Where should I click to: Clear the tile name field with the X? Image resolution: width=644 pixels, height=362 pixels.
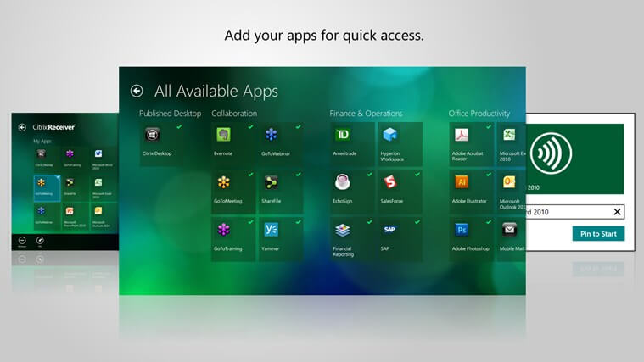(x=617, y=212)
